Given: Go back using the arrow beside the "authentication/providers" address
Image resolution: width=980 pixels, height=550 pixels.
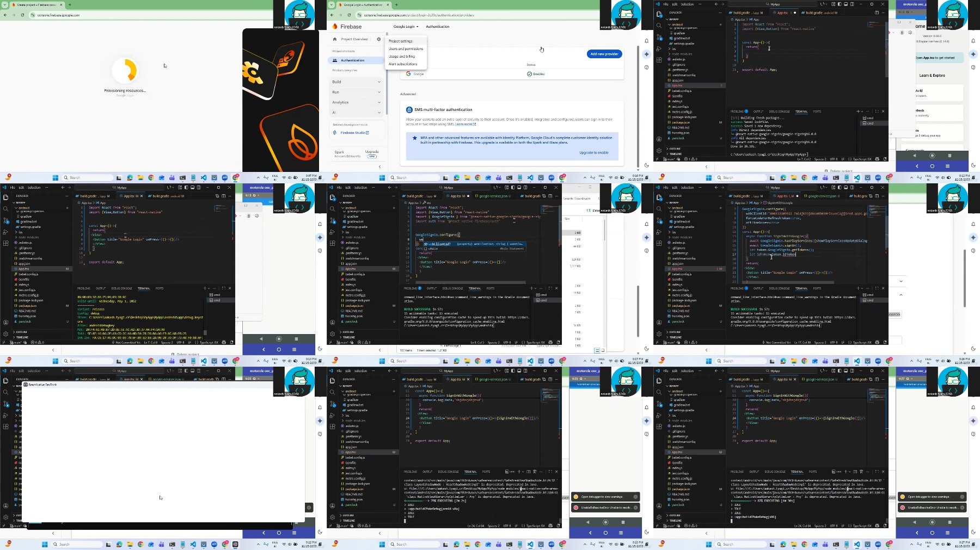Looking at the screenshot, I should coord(333,15).
